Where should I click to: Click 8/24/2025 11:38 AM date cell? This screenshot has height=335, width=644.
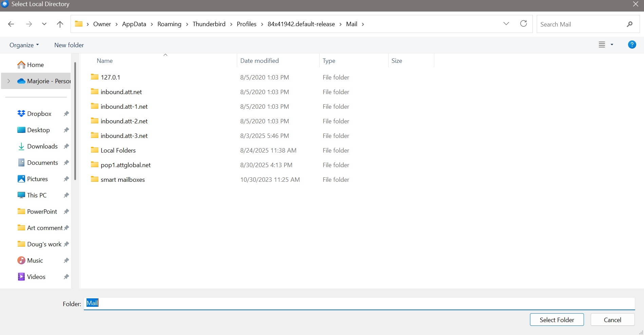coord(268,150)
